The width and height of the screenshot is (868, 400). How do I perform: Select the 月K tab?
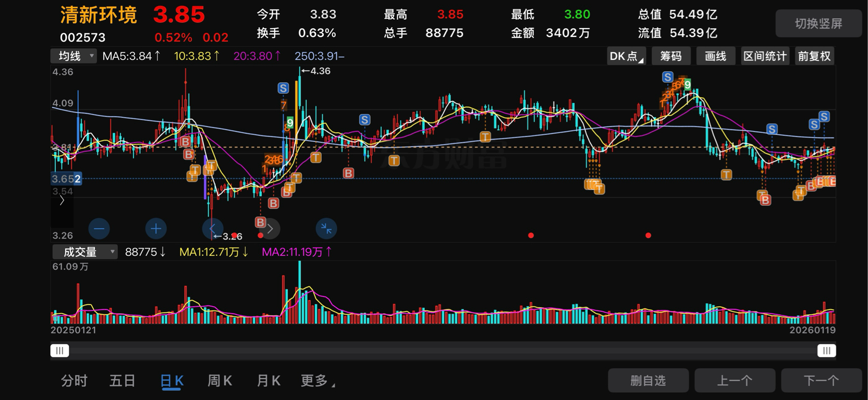(x=268, y=381)
